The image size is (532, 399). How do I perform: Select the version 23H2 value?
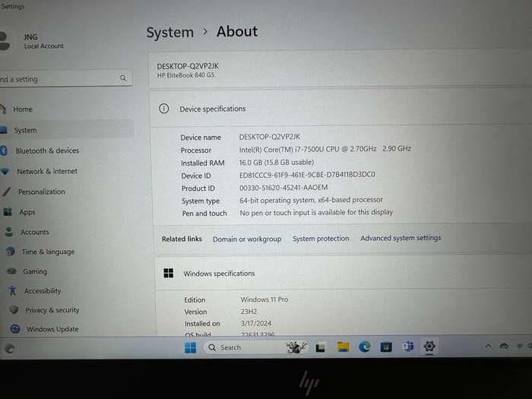(x=249, y=312)
